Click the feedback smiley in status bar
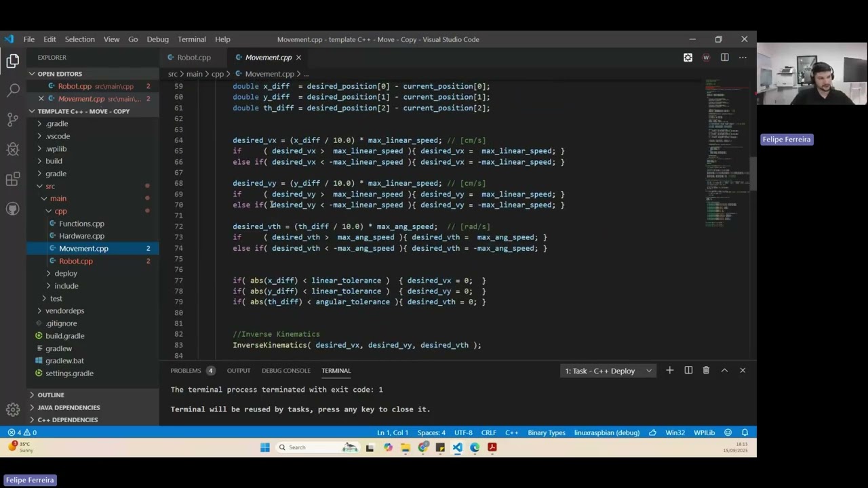868x488 pixels. tap(728, 432)
